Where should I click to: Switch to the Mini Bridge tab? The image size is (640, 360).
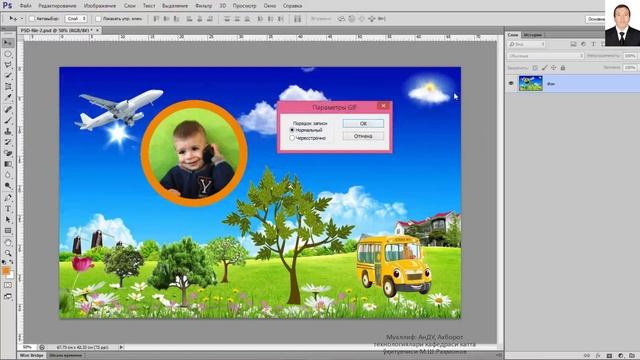[31, 356]
